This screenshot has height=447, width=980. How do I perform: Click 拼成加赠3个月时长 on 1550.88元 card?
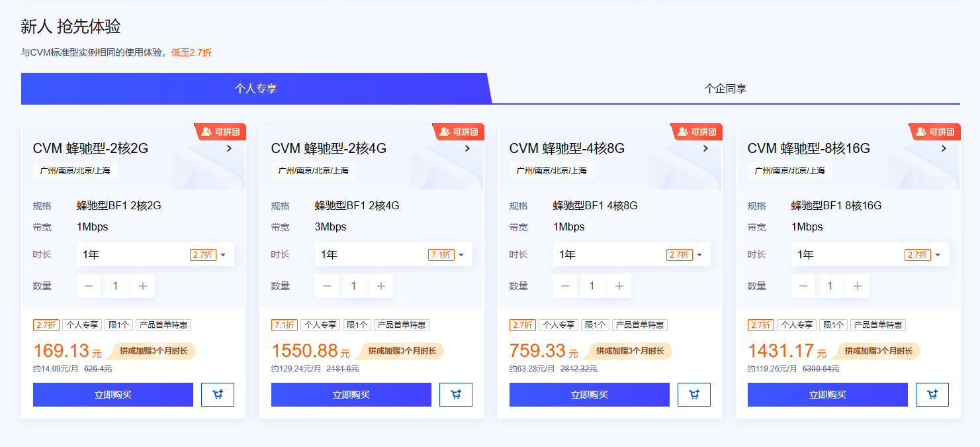[401, 351]
